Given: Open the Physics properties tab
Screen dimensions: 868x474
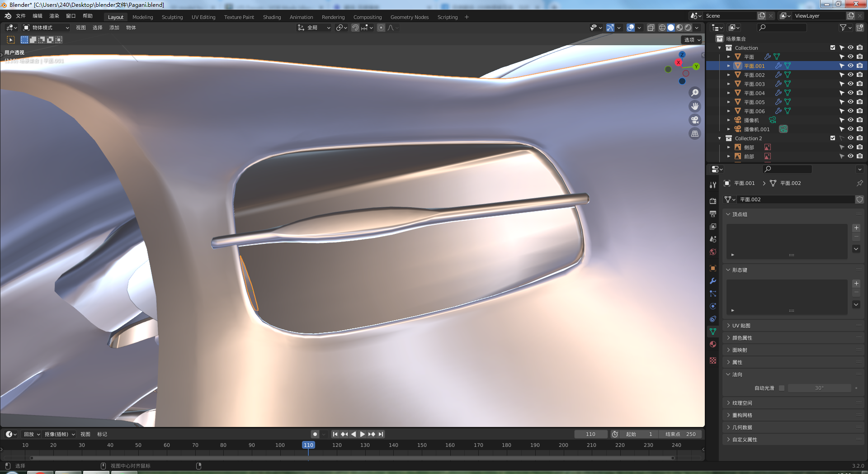Looking at the screenshot, I should tap(713, 306).
